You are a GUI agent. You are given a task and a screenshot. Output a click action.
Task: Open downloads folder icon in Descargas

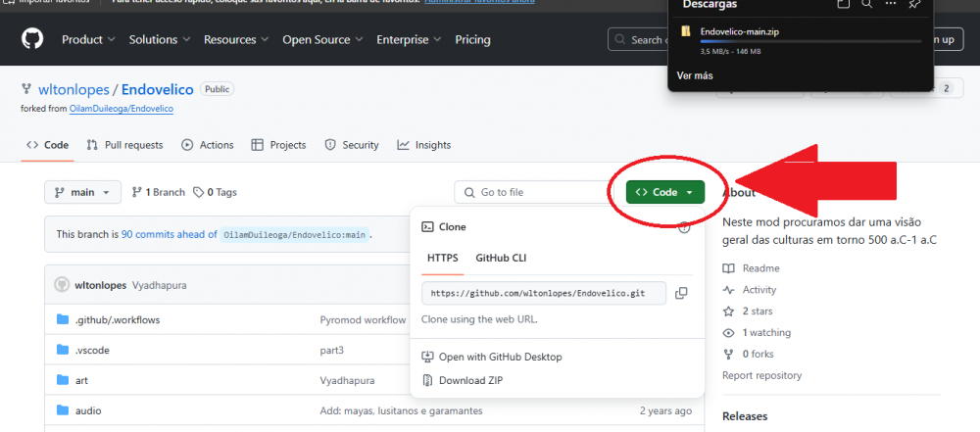pyautogui.click(x=844, y=4)
